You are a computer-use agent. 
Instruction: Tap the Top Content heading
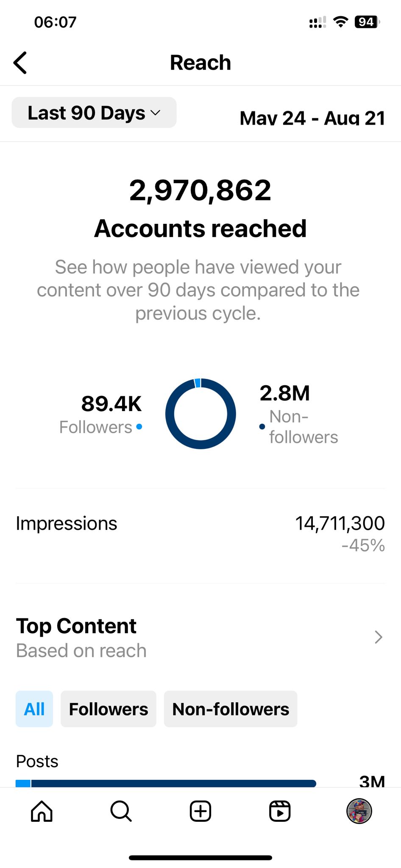coord(76,626)
